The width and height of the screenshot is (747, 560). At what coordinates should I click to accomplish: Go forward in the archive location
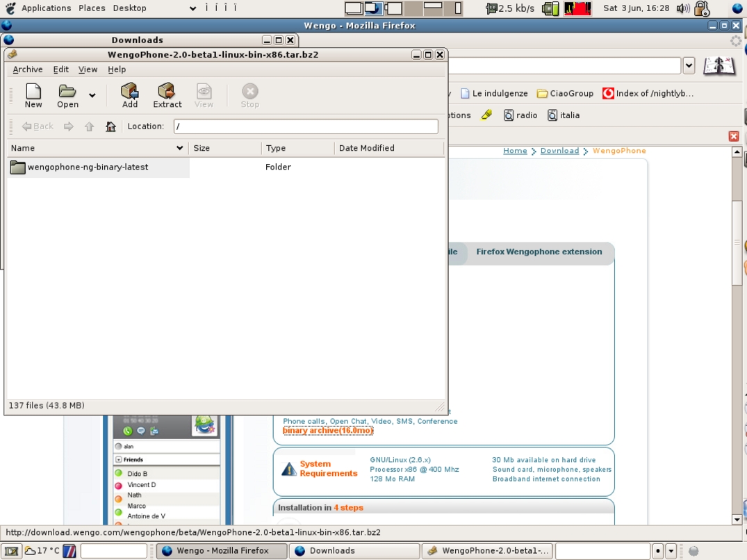pos(69,126)
